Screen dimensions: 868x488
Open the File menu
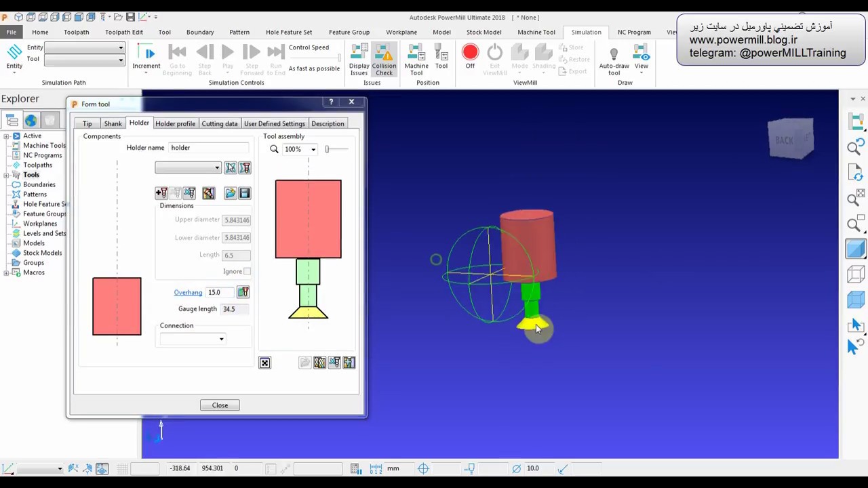[12, 32]
